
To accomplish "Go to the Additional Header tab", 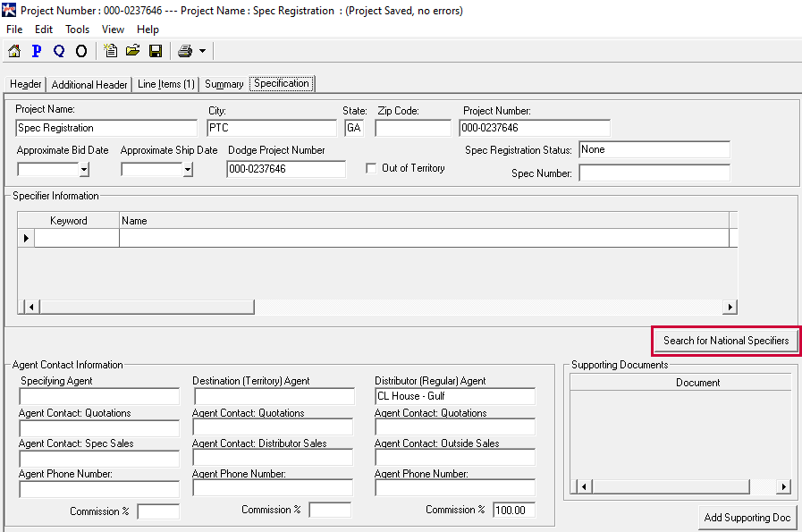I will [89, 84].
